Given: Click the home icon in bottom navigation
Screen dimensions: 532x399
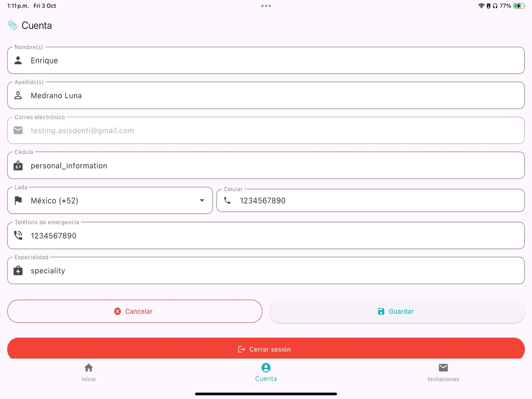Looking at the screenshot, I should [x=89, y=367].
